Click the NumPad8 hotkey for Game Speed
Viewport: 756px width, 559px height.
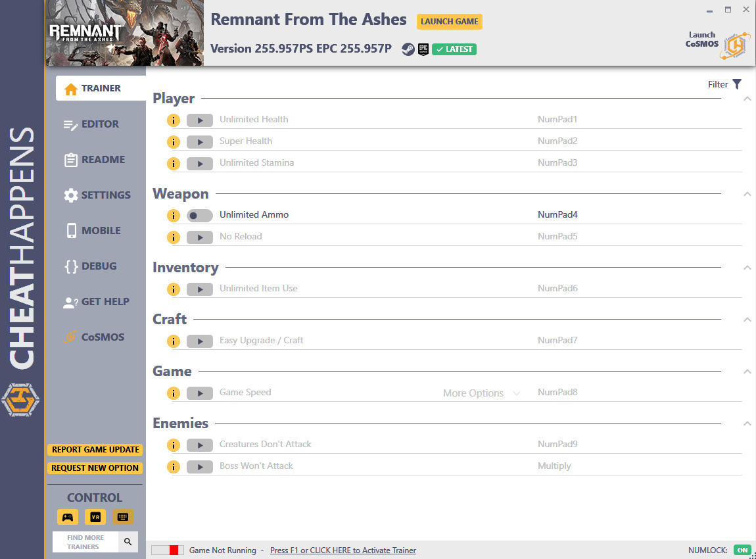[557, 392]
